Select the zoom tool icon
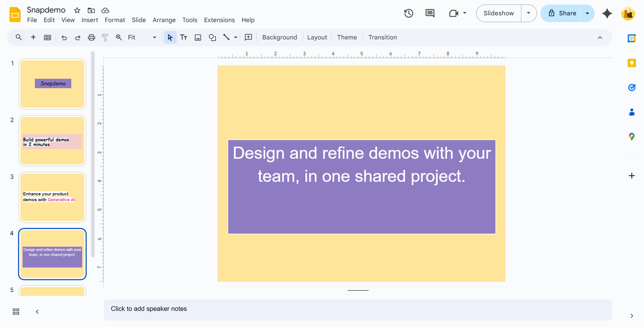This screenshot has width=644, height=328. pos(119,37)
